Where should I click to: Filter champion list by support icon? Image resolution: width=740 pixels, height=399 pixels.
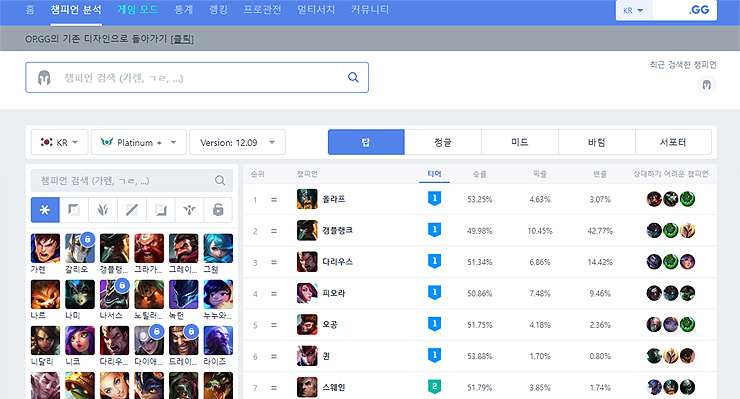point(189,210)
